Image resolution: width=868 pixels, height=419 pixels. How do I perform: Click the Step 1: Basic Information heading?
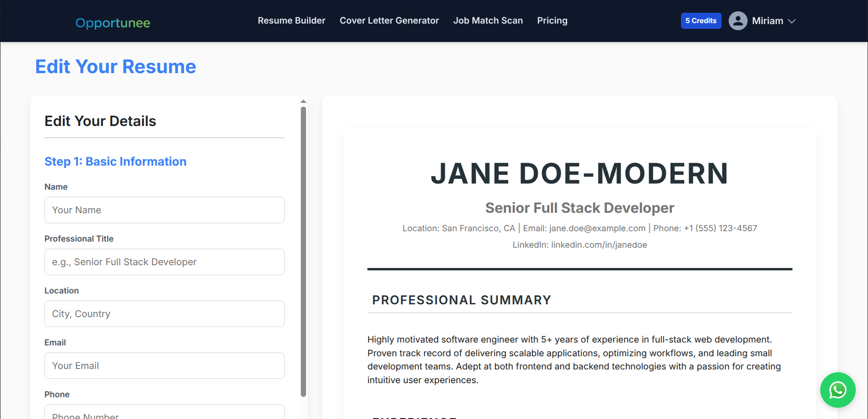click(115, 161)
